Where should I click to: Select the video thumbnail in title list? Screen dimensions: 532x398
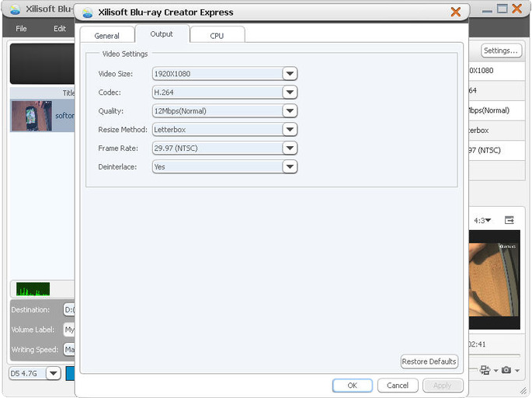coord(32,116)
